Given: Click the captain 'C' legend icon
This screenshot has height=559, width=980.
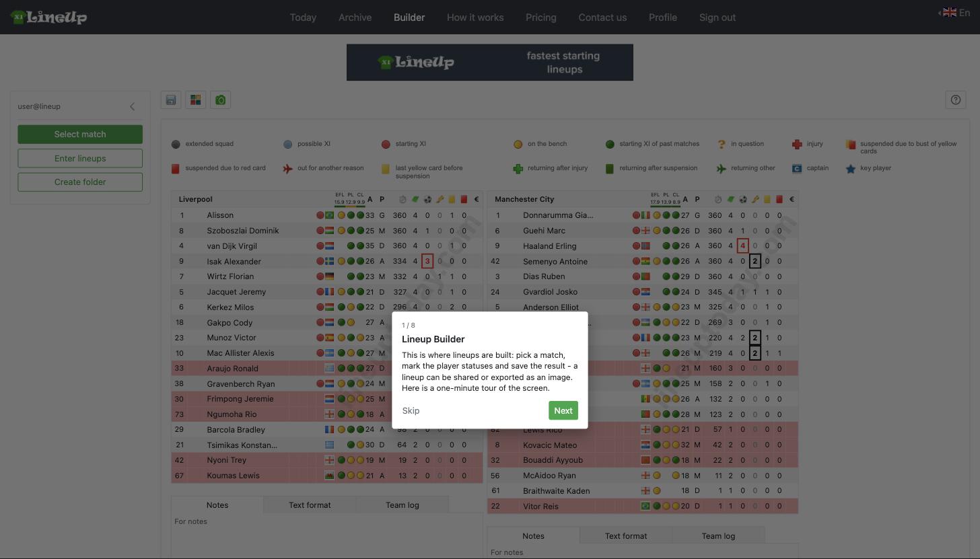Looking at the screenshot, I should pos(797,168).
